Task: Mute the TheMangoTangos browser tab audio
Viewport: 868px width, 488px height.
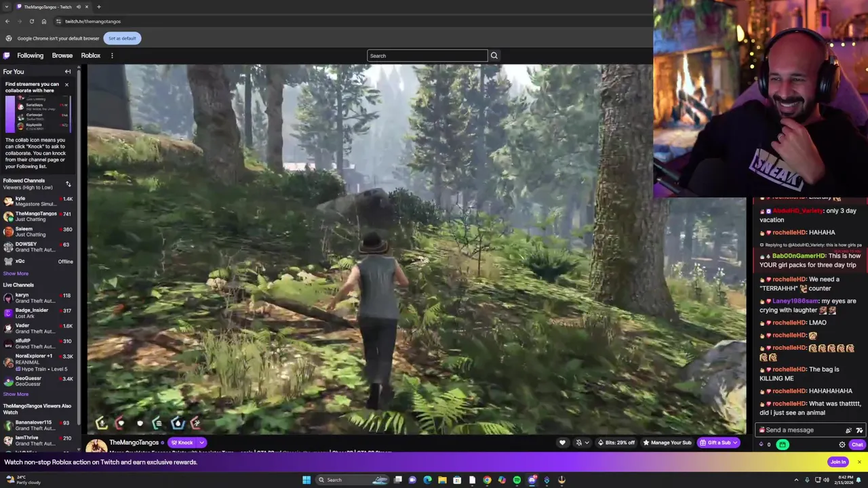Action: [x=79, y=7]
